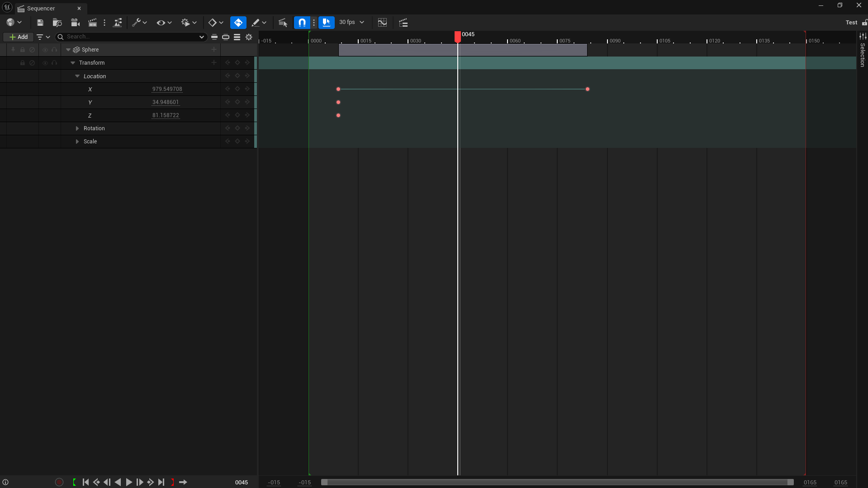Open the wrench actions menu
868x488 pixels.
pos(139,23)
